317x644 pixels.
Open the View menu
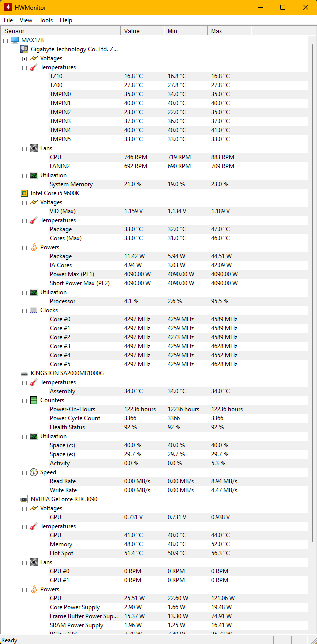pos(26,20)
